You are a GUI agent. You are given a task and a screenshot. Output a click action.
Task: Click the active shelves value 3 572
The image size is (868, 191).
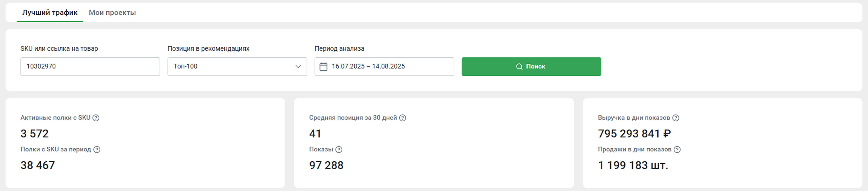[x=34, y=134]
